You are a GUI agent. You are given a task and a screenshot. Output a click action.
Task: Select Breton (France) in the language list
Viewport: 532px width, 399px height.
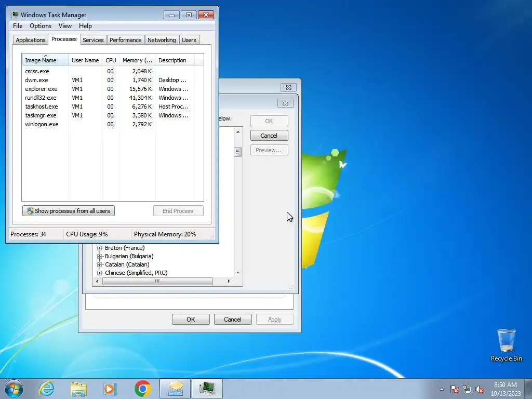pyautogui.click(x=125, y=248)
